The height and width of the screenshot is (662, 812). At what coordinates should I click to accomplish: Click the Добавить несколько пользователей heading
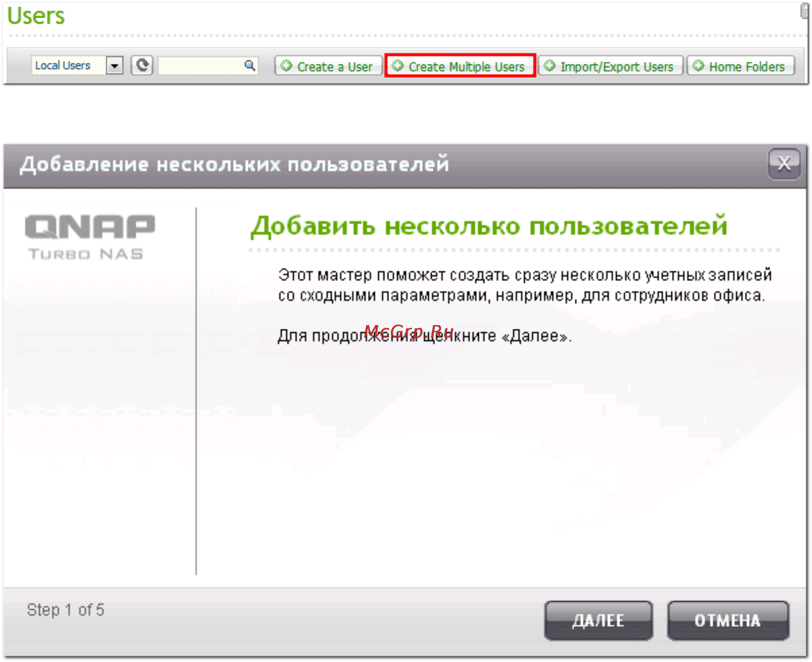[489, 226]
